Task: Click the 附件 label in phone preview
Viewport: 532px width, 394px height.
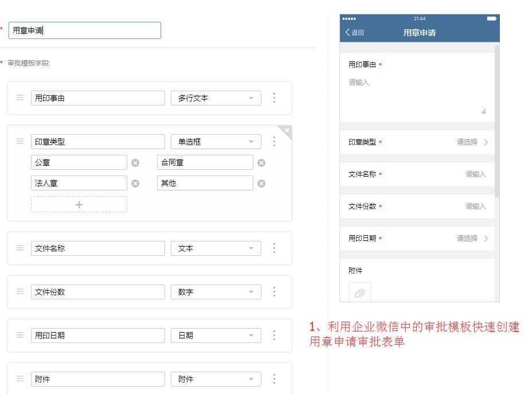Action: pyautogui.click(x=355, y=271)
